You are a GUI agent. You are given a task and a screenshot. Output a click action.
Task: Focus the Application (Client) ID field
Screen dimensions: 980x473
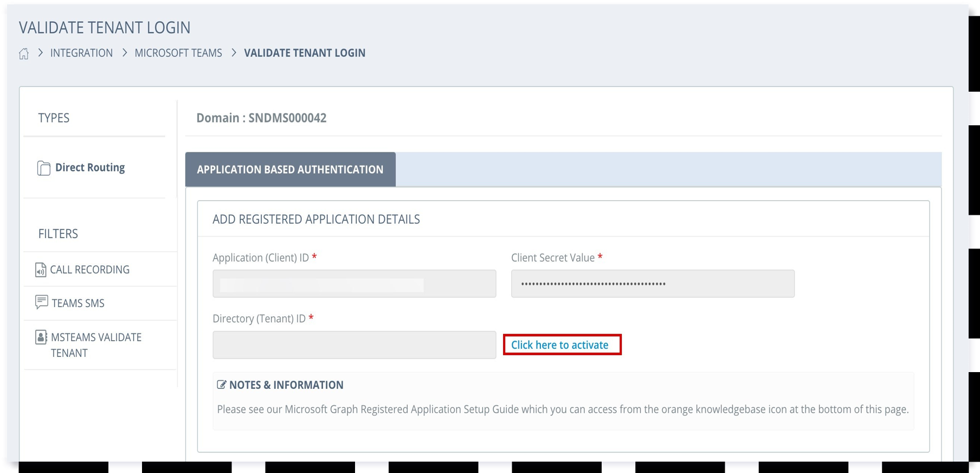click(x=354, y=284)
